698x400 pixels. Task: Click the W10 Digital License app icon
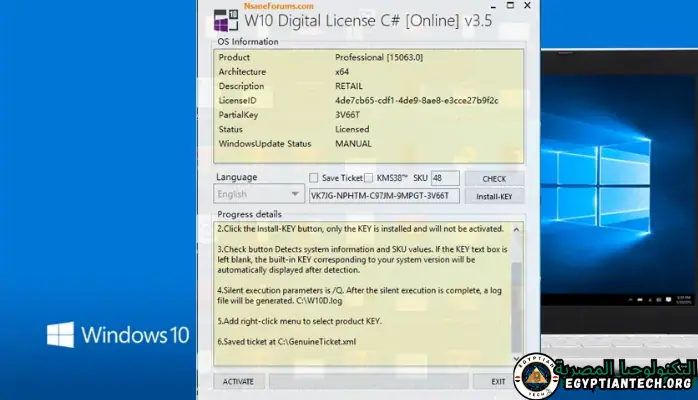(x=225, y=19)
